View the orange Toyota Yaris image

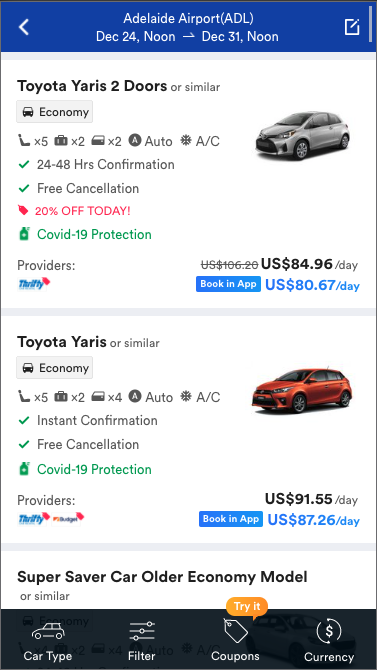click(302, 391)
